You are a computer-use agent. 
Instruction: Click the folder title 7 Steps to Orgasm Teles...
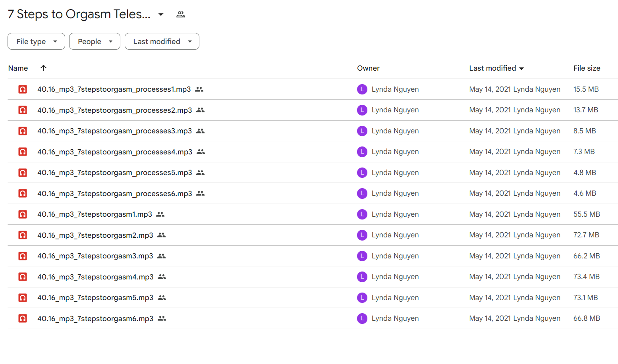[x=79, y=14]
